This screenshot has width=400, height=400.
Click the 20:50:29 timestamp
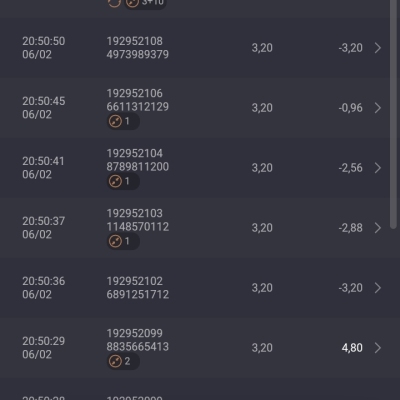point(44,341)
